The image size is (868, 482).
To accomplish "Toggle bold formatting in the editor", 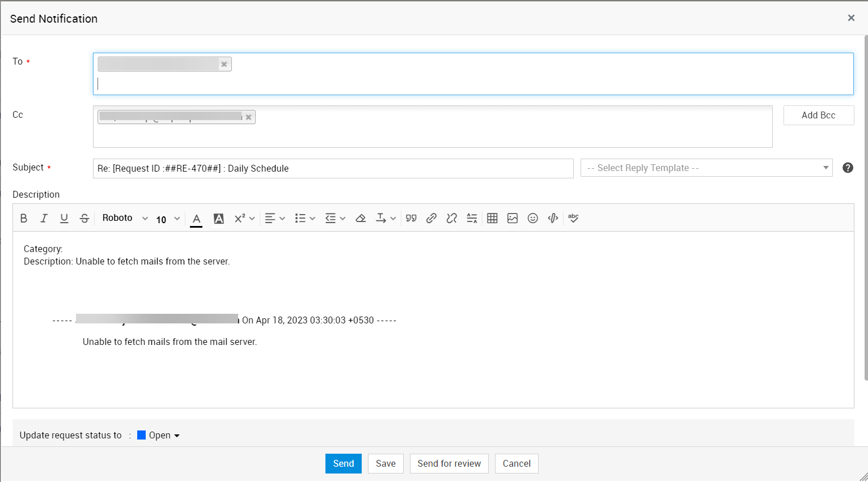I will click(x=24, y=219).
